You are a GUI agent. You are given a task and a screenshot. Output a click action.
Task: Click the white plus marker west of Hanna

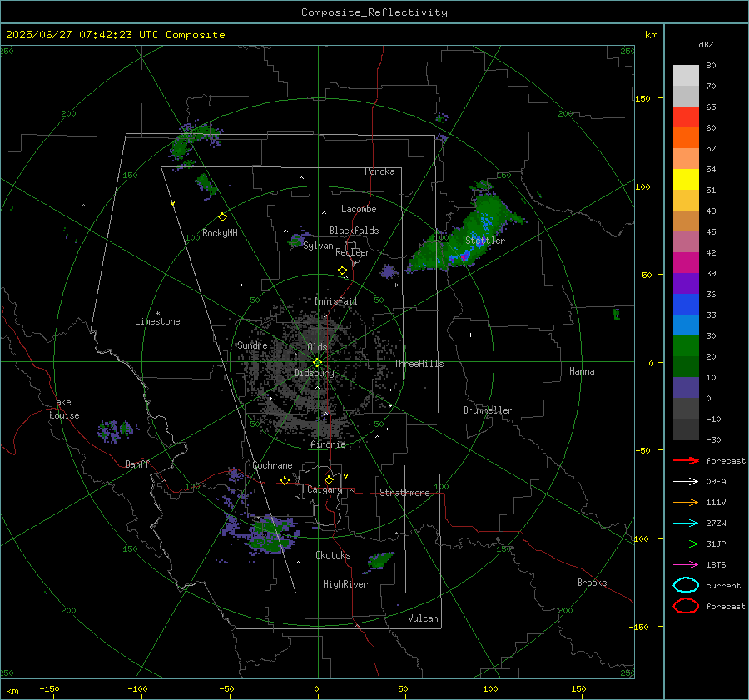470,335
